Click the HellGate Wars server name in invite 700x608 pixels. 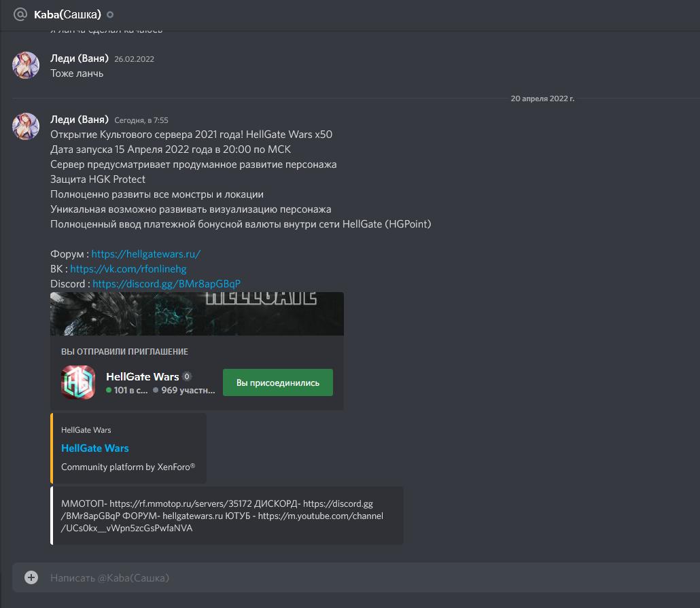tap(143, 376)
